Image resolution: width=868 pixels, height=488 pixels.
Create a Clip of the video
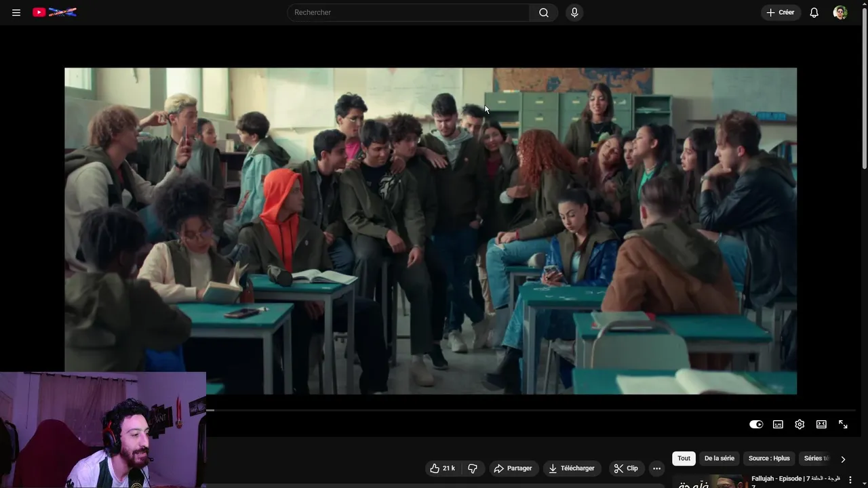click(626, 468)
